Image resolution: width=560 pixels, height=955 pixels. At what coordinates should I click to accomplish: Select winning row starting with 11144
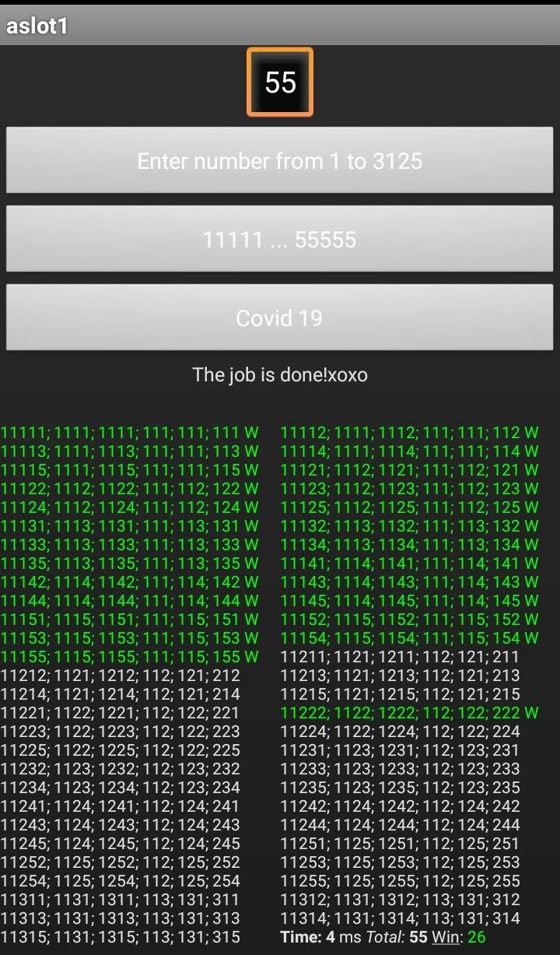tap(130, 600)
